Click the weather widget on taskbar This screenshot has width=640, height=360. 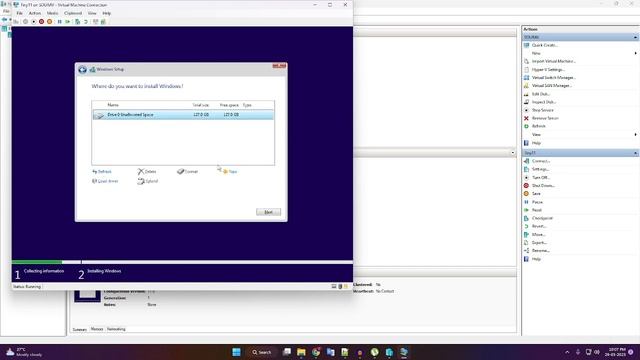click(x=24, y=352)
